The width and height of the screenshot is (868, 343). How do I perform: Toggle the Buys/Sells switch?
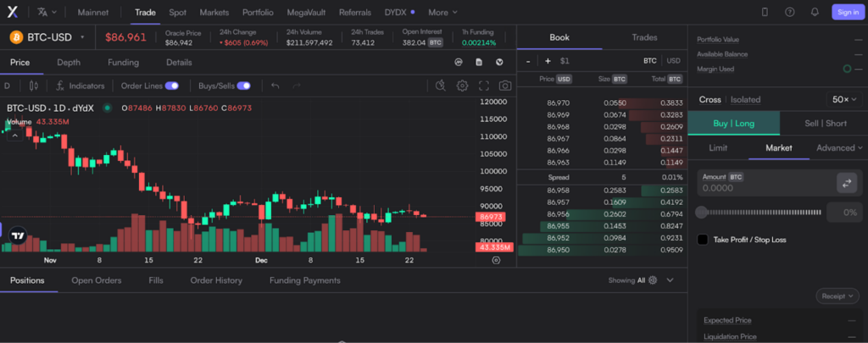click(x=243, y=86)
